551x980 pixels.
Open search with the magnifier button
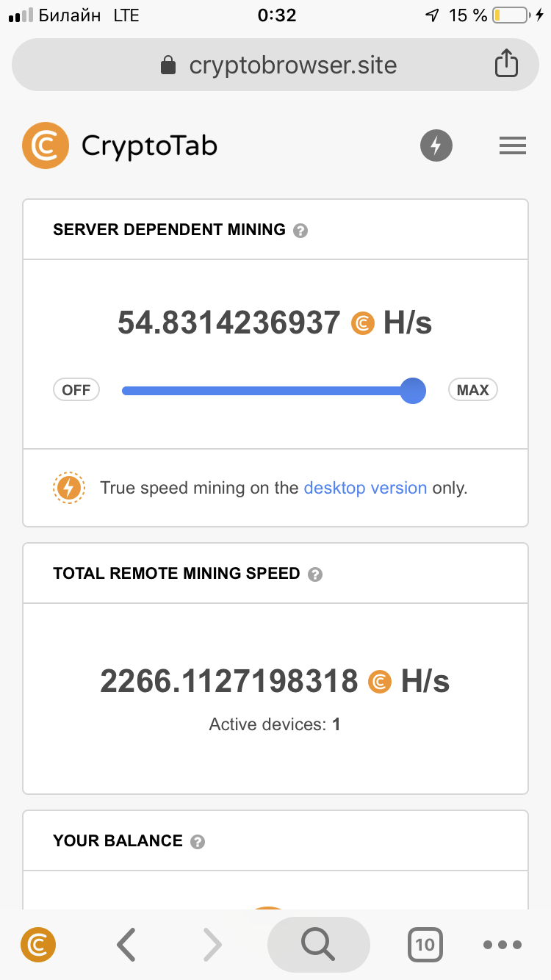coord(318,945)
